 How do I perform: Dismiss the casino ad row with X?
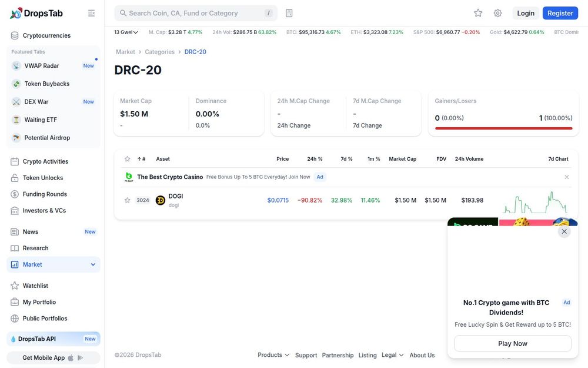(x=567, y=177)
